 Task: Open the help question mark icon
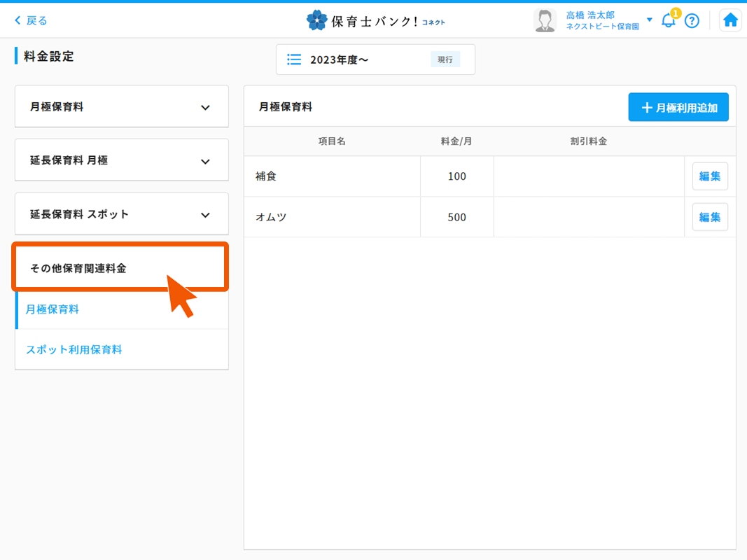692,20
